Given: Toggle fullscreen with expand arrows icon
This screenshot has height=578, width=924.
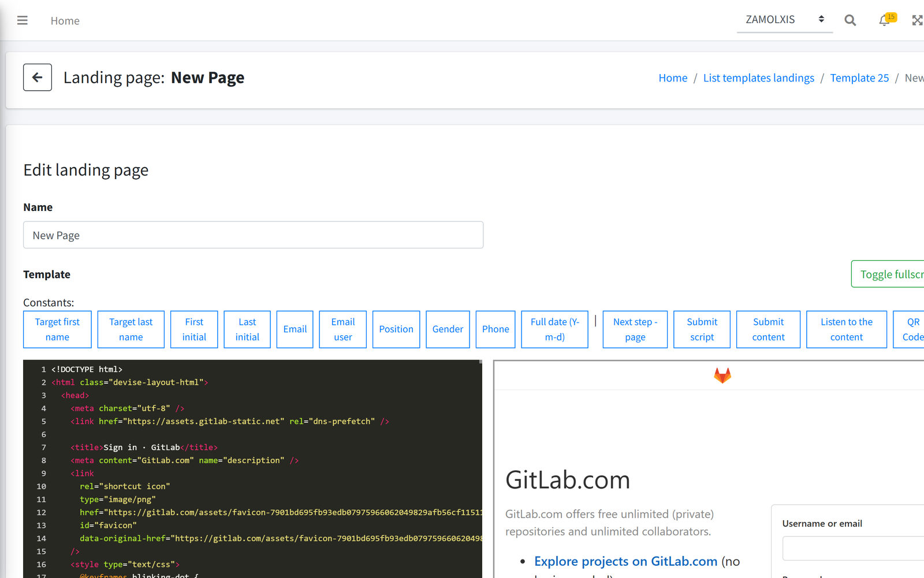Looking at the screenshot, I should click(917, 20).
